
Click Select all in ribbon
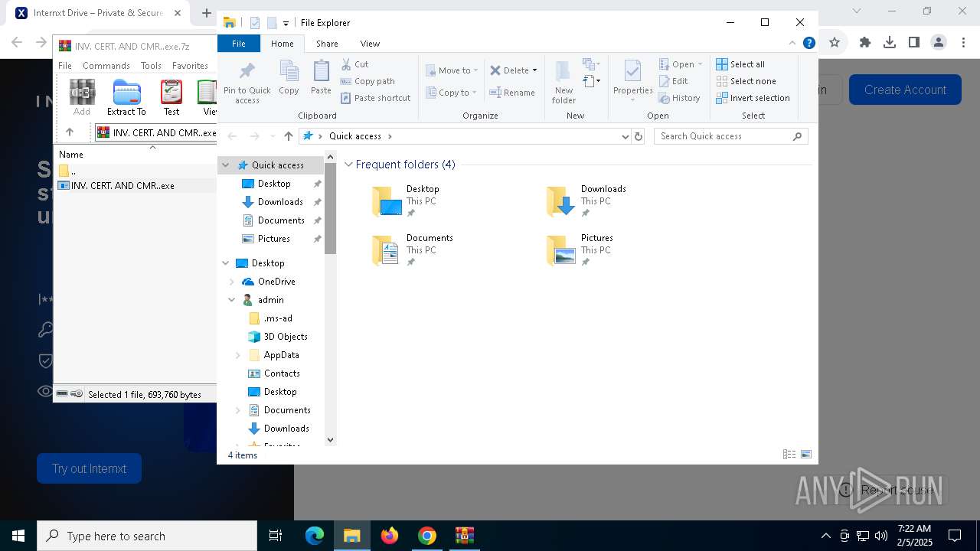tap(740, 64)
